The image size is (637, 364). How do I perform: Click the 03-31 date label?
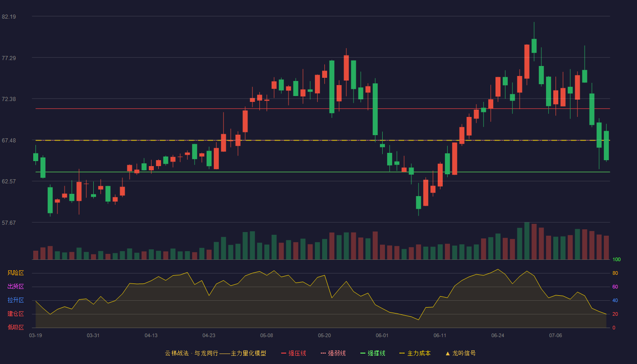click(93, 335)
